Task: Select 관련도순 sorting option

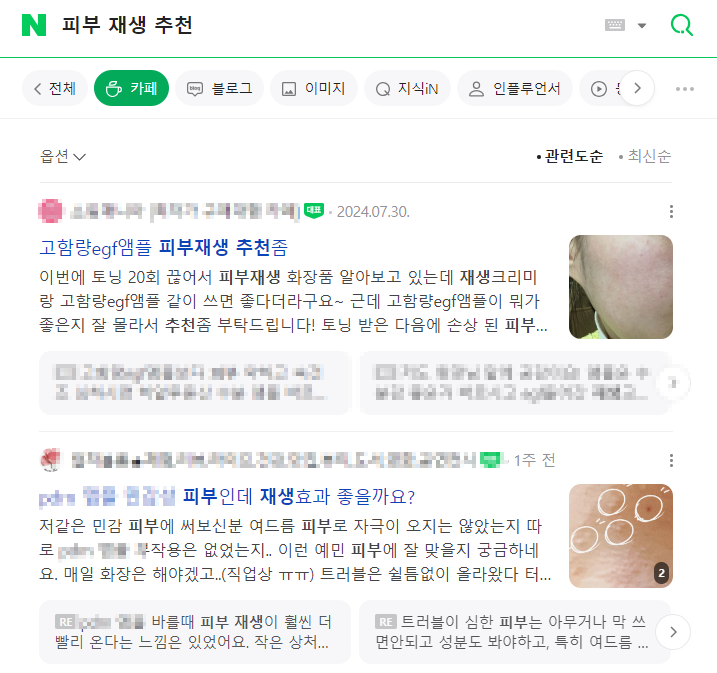Action: (570, 156)
